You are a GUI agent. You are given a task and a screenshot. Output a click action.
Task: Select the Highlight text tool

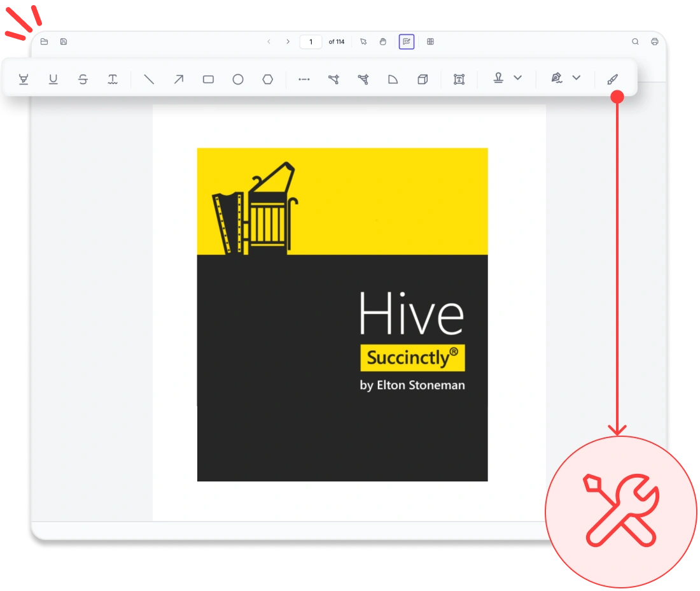(24, 79)
